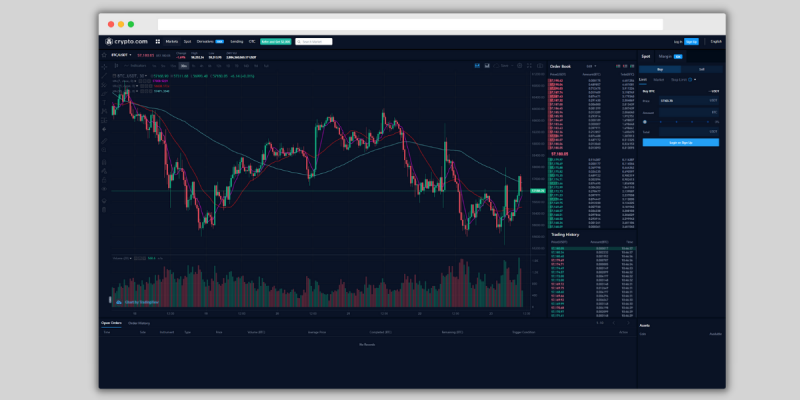Viewport: 800px width, 400px height.
Task: Open the chart settings gear icon
Action: 519,65
